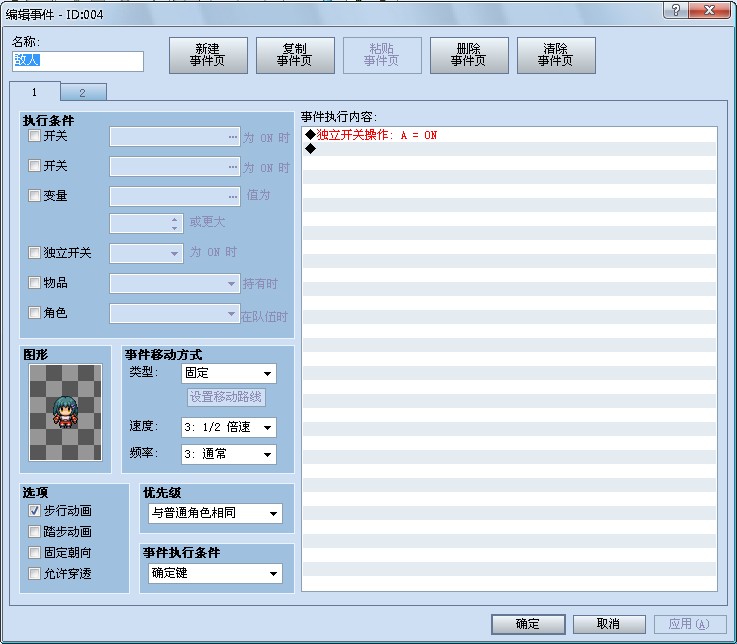Open the 物品 dropdown

pos(175,283)
